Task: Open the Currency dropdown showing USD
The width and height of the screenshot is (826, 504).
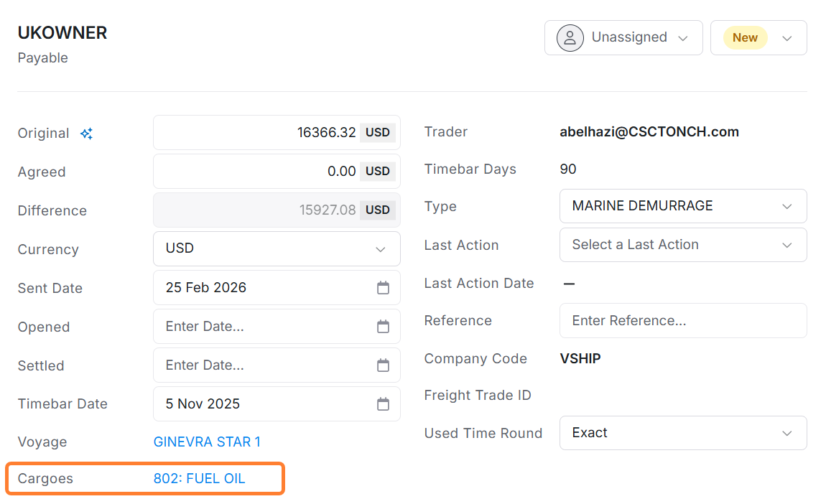Action: [x=381, y=248]
